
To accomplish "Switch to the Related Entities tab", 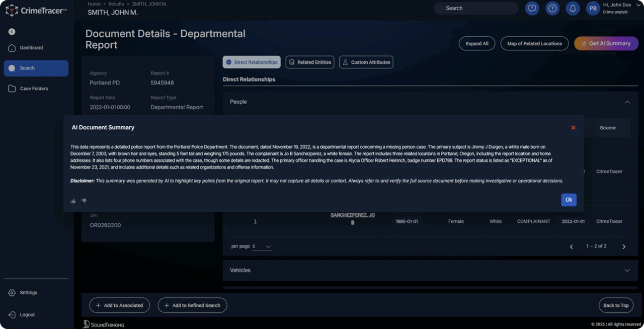I will [310, 62].
